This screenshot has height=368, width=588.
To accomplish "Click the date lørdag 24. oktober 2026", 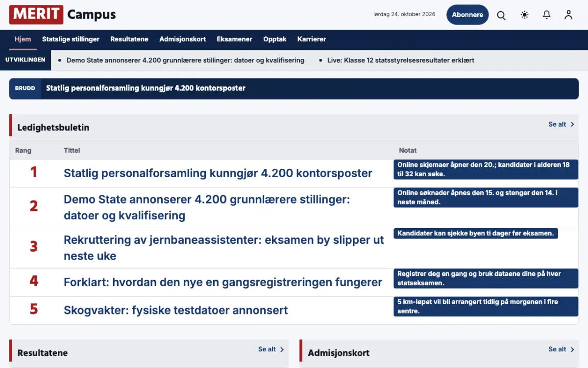I will pyautogui.click(x=404, y=14).
